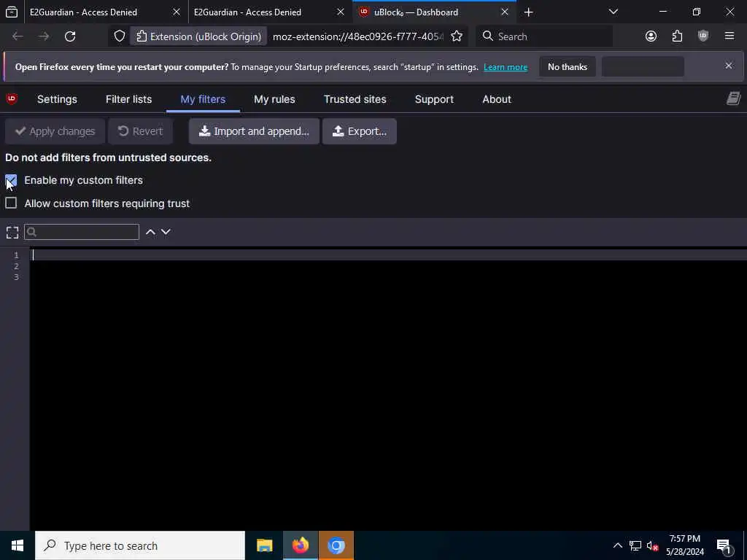Switch to the Settings tab

click(x=57, y=99)
